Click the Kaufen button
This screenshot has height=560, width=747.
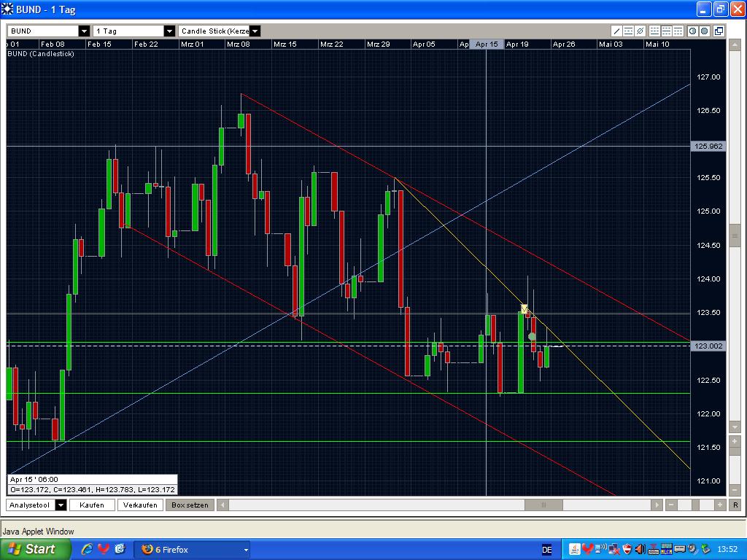tap(92, 504)
